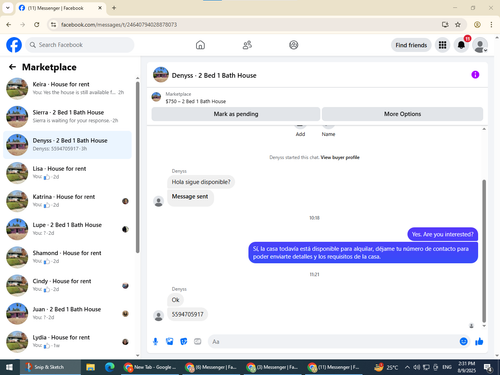Click the purple conversation info icon

[475, 75]
